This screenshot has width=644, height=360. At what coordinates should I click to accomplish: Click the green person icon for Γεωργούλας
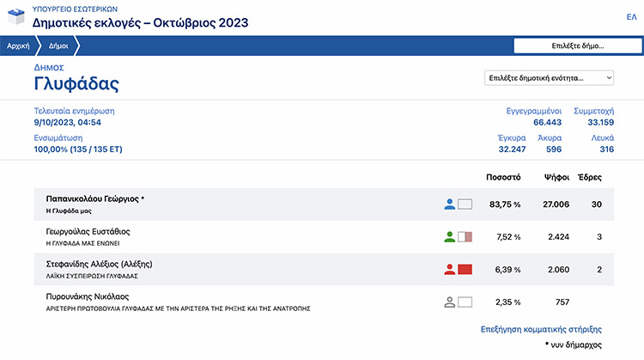pyautogui.click(x=449, y=236)
